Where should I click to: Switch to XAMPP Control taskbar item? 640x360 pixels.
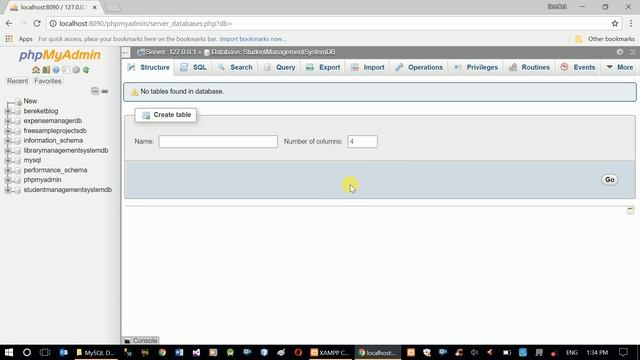click(x=330, y=352)
